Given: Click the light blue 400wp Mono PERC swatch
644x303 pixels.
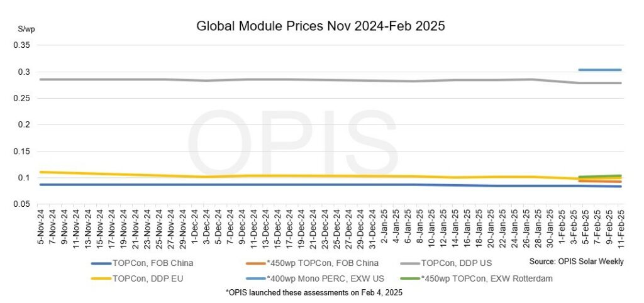Looking at the screenshot, I should tap(255, 278).
